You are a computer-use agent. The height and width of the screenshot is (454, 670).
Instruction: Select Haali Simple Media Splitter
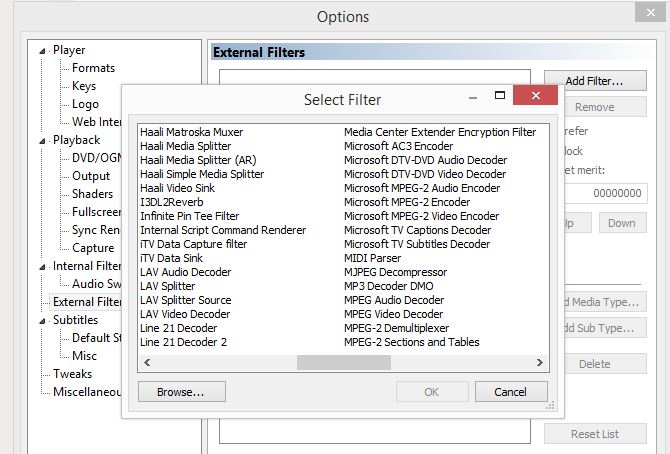tap(202, 174)
